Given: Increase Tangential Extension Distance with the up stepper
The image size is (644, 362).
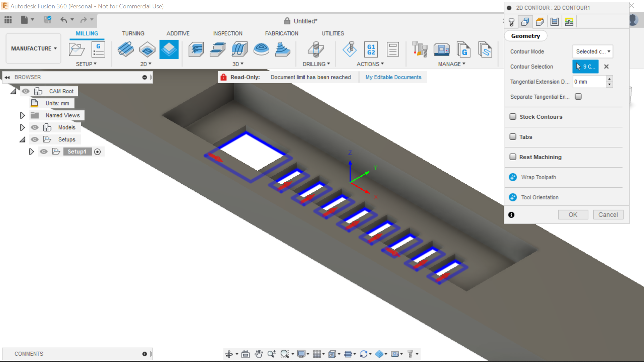Looking at the screenshot, I should (609, 79).
